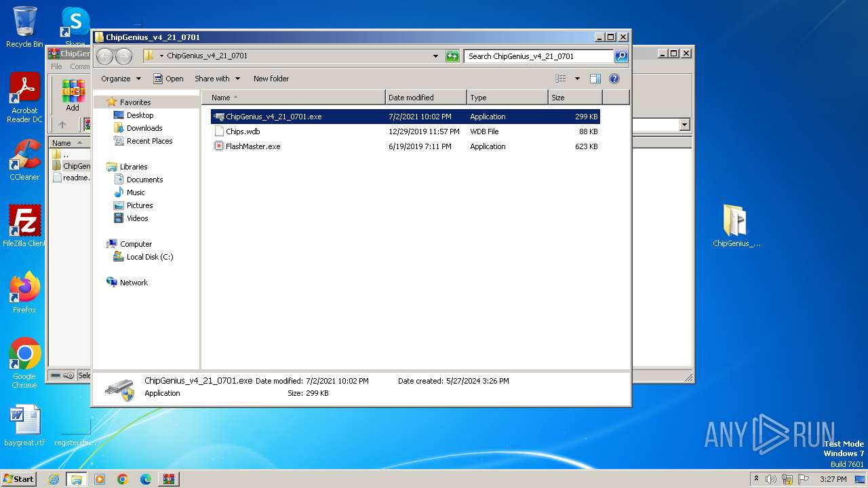Select Computer in navigation pane
The image size is (868, 488).
tap(130, 244)
